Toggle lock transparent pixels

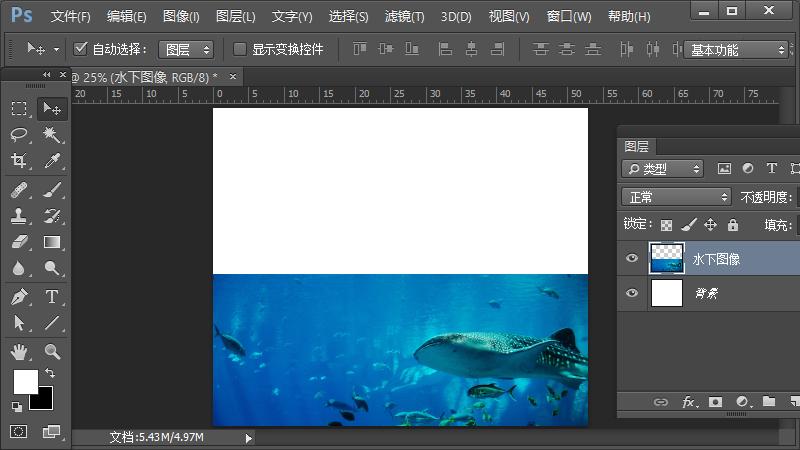pyautogui.click(x=666, y=225)
